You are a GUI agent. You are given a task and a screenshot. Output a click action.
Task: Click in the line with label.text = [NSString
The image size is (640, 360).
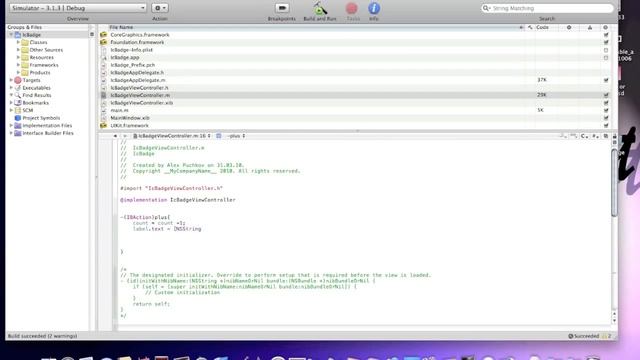(x=167, y=229)
